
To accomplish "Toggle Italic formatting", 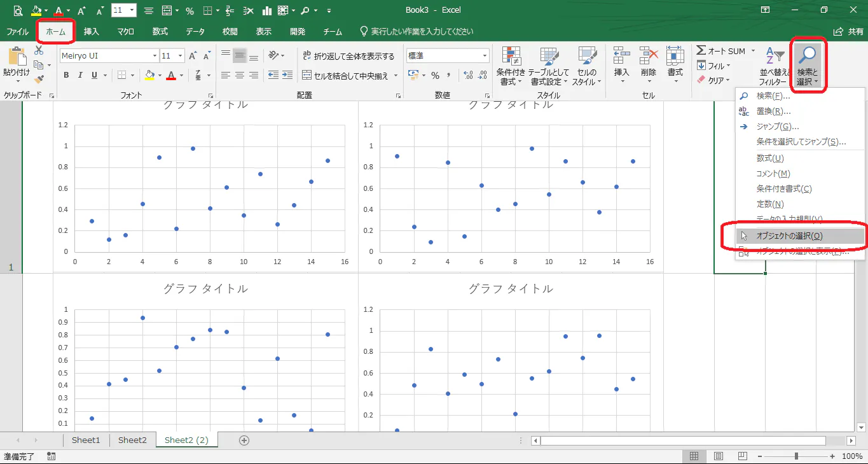I will coord(80,75).
